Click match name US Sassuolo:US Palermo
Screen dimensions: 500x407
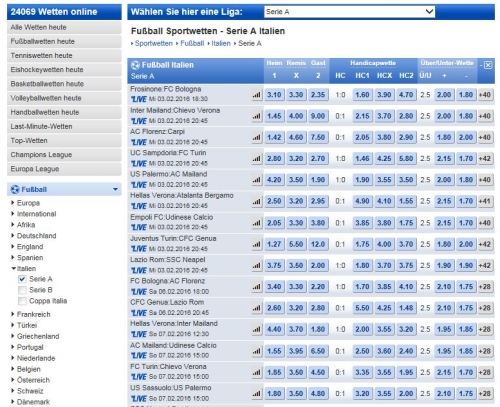(171, 388)
